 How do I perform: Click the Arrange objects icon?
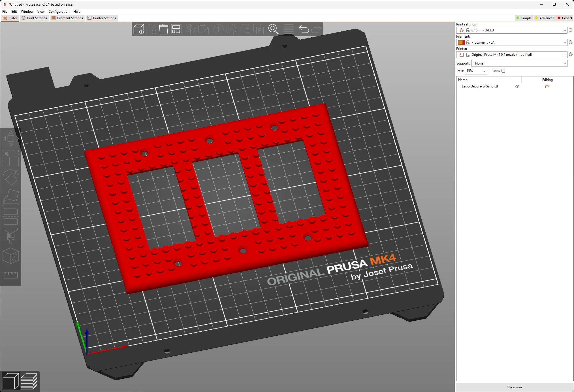click(x=176, y=29)
